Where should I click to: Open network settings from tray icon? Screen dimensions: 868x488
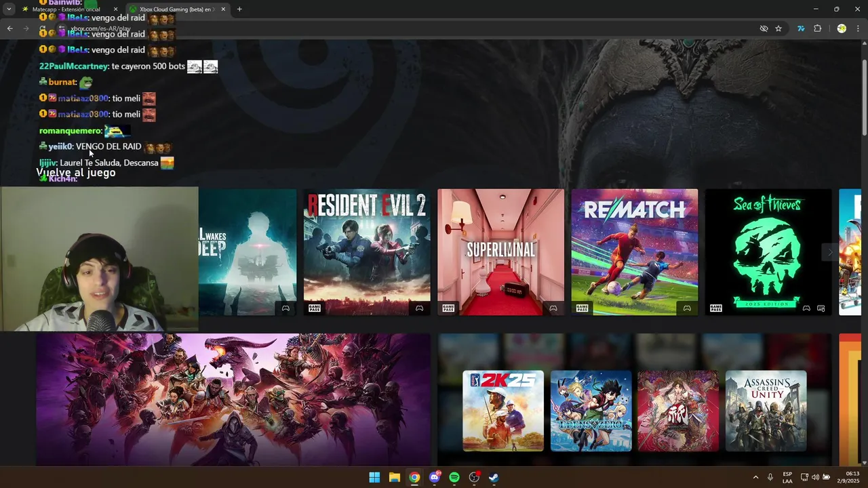point(804,477)
